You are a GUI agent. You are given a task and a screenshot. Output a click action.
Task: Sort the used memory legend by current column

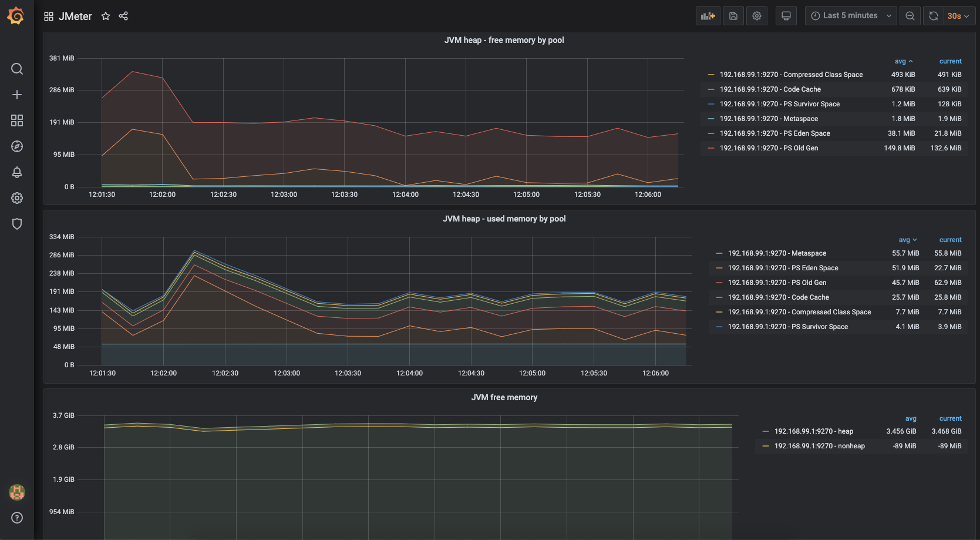(950, 240)
